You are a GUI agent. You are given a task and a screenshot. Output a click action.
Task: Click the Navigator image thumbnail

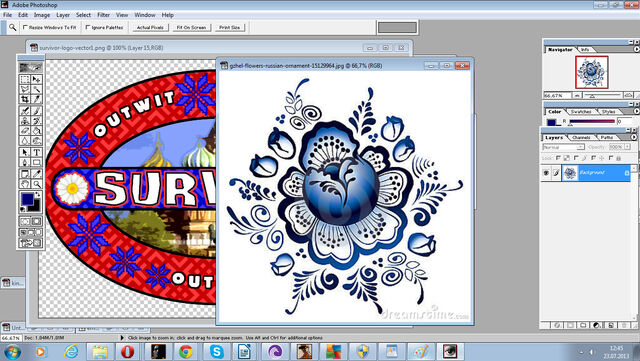click(592, 72)
